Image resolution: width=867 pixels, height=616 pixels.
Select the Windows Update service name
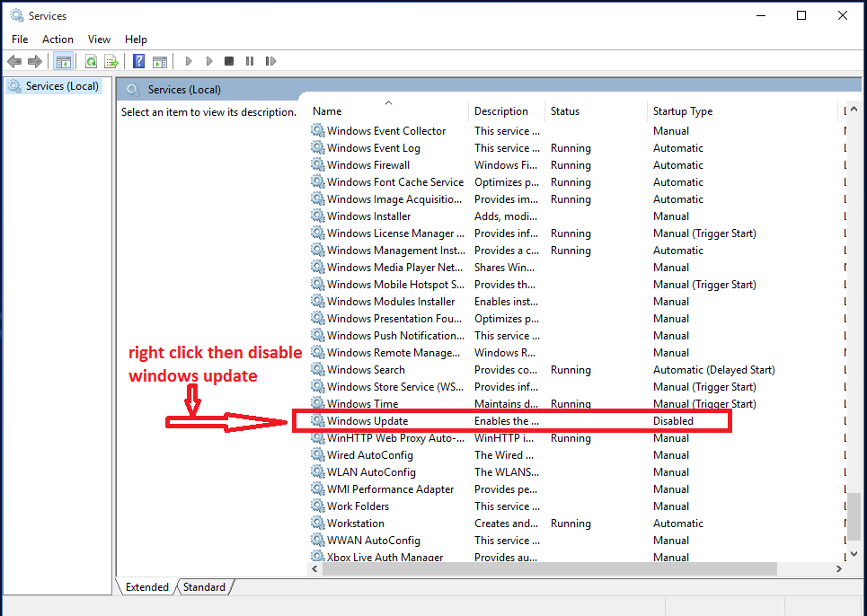pos(367,421)
